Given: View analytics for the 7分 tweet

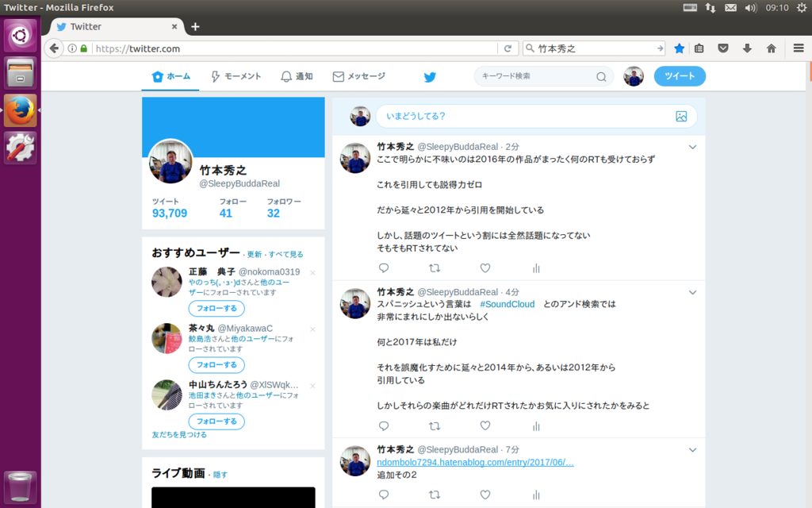Looking at the screenshot, I should click(x=536, y=495).
